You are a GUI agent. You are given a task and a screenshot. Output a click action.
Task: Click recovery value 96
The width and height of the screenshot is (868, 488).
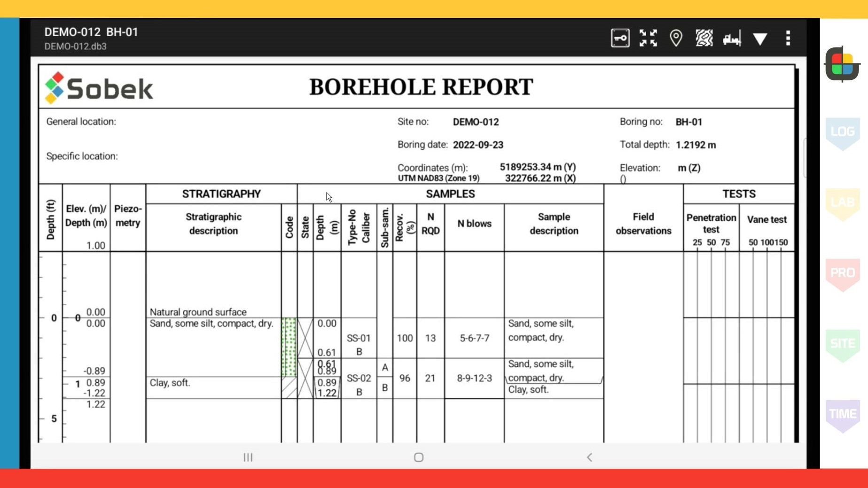point(405,378)
